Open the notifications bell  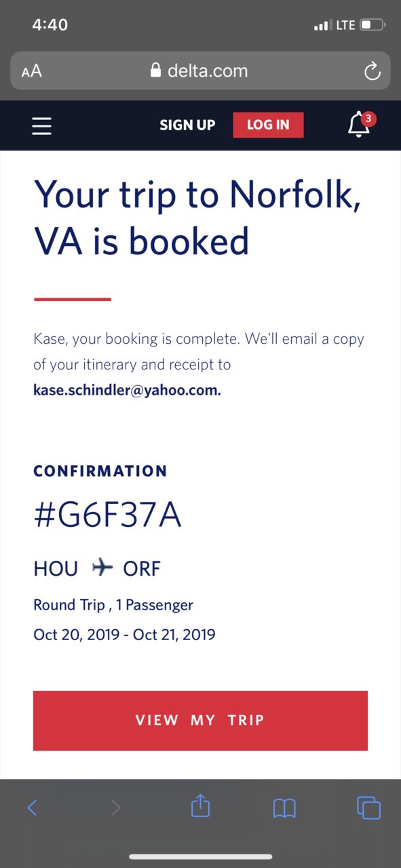(x=359, y=125)
